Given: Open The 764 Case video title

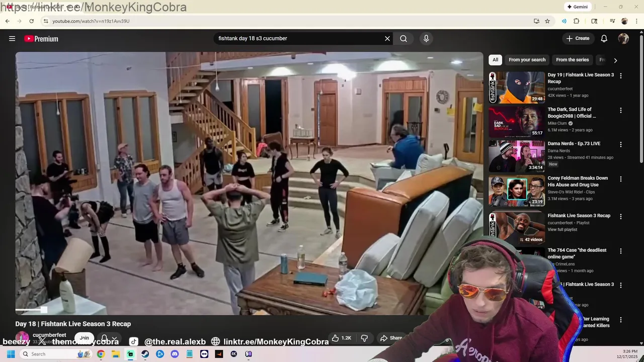Looking at the screenshot, I should [577, 253].
